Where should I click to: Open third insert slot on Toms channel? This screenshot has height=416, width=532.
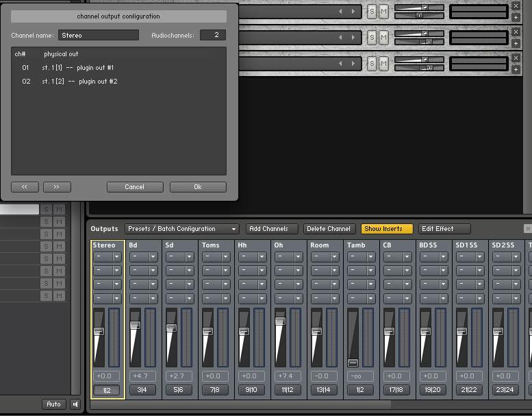tap(216, 284)
